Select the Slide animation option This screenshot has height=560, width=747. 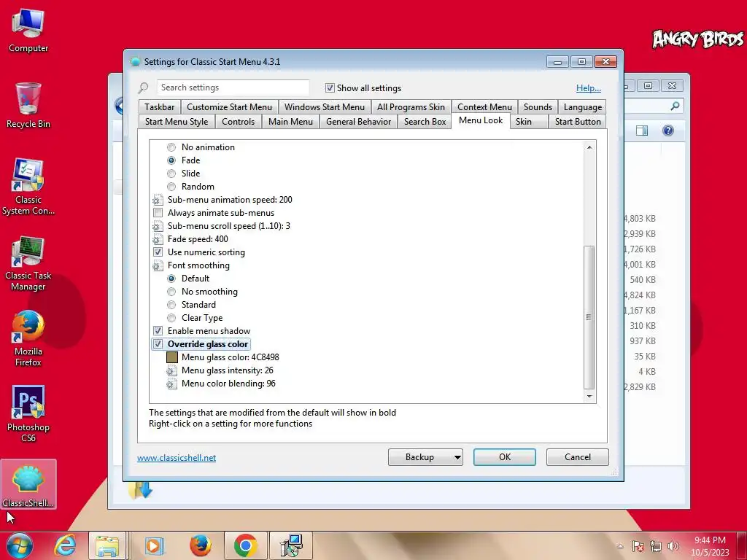pos(171,174)
